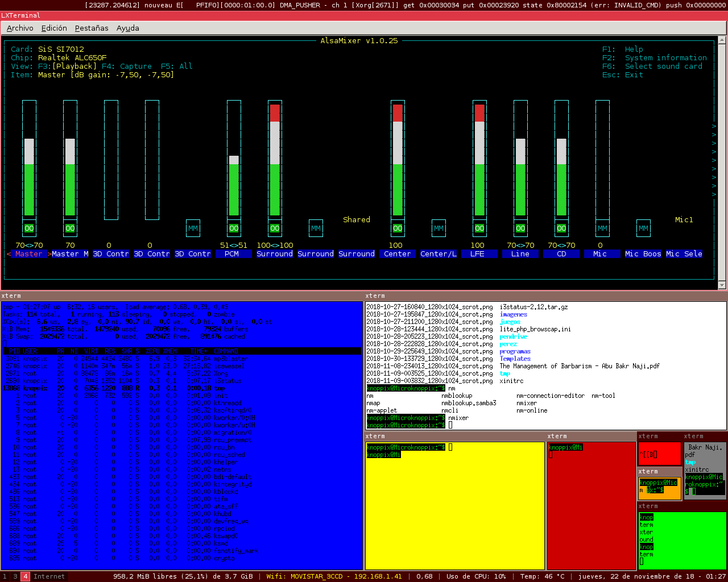Click the imagenes directory name
The height and width of the screenshot is (582, 728).
tap(514, 315)
